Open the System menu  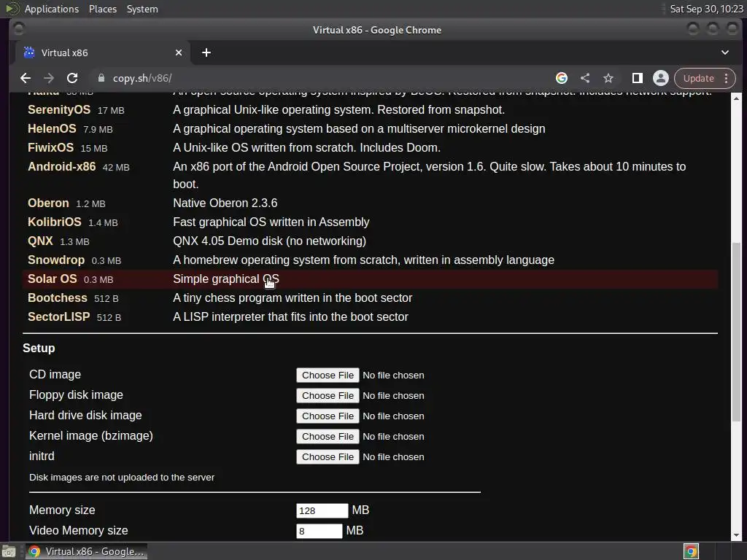click(142, 9)
